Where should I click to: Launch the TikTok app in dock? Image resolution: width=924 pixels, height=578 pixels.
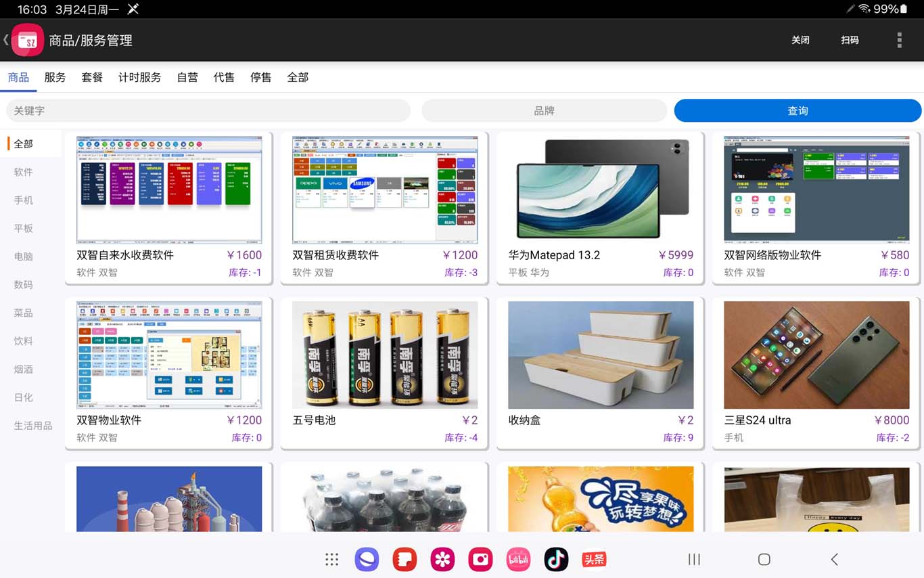tap(556, 559)
